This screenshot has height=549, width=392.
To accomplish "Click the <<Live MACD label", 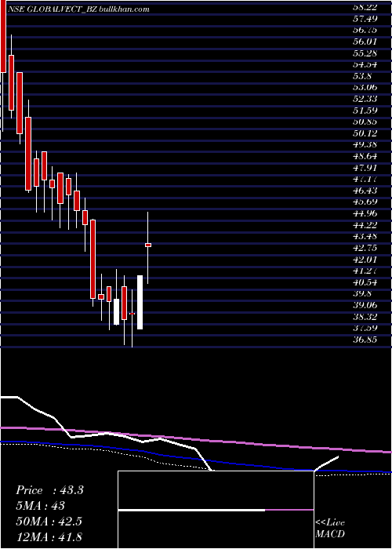I will (330, 529).
